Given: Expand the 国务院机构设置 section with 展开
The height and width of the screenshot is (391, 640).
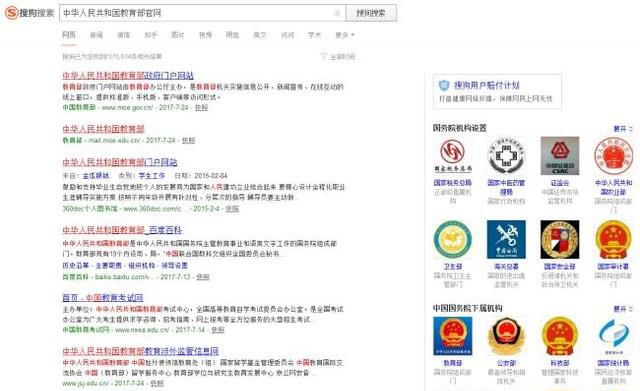Looking at the screenshot, I should point(623,129).
